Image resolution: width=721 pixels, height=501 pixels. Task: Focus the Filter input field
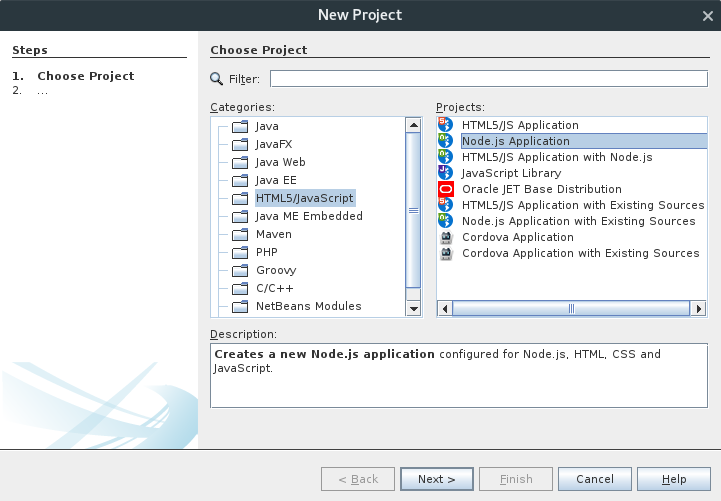pyautogui.click(x=489, y=79)
